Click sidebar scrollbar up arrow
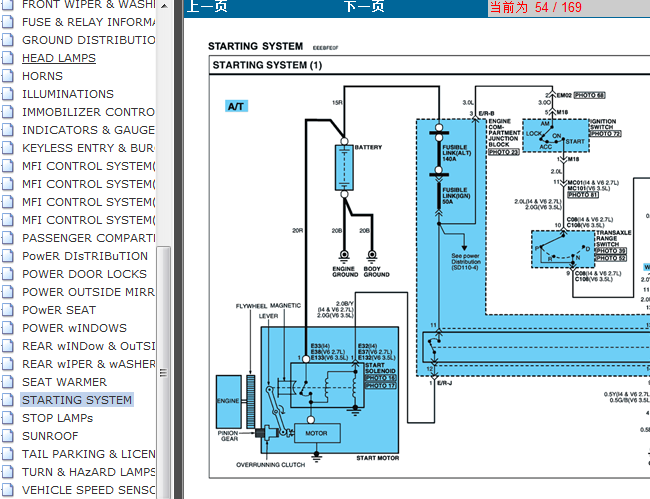Viewport: 650px width, 499px height. [164, 5]
